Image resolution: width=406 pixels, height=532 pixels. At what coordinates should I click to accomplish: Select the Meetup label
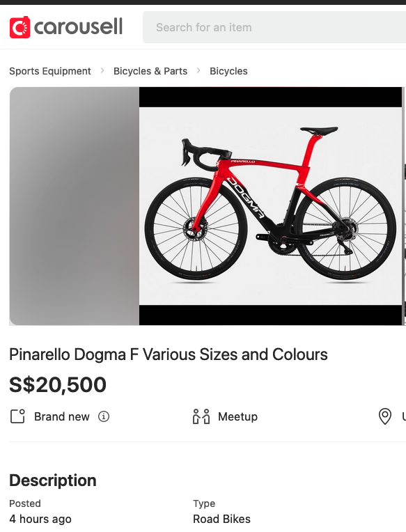click(x=237, y=416)
